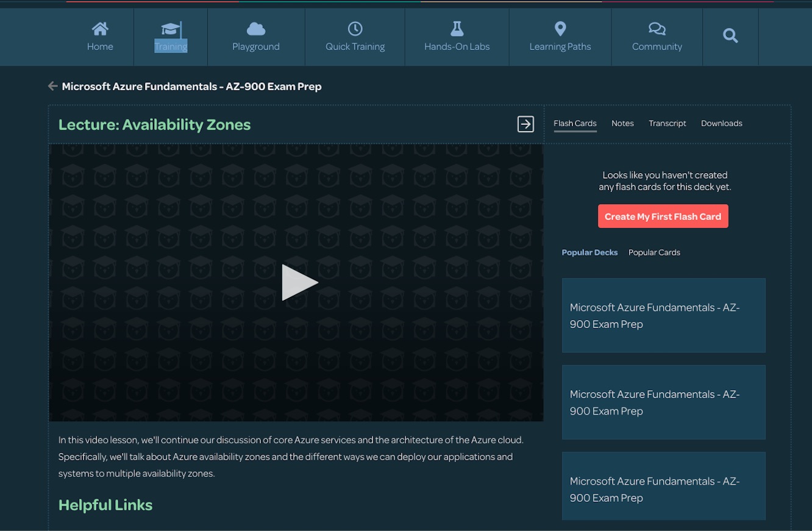Select the Home icon in navigation
Viewport: 812px width, 531px height.
pos(100,29)
